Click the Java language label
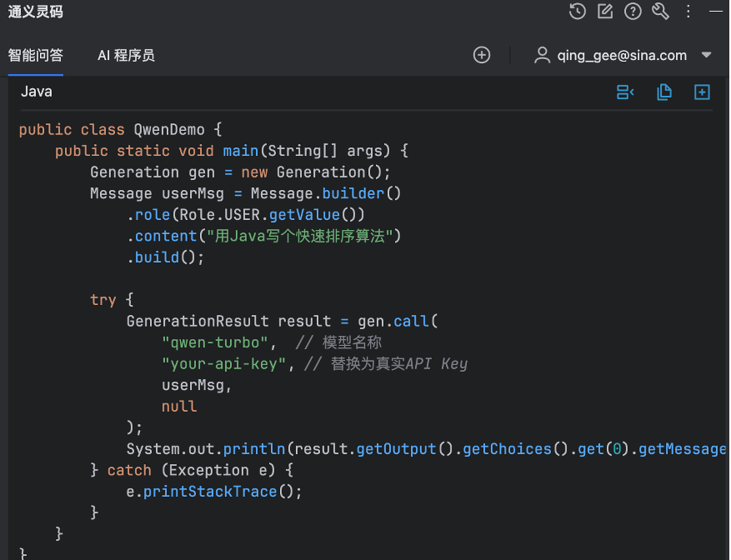The width and height of the screenshot is (731, 560). (37, 92)
